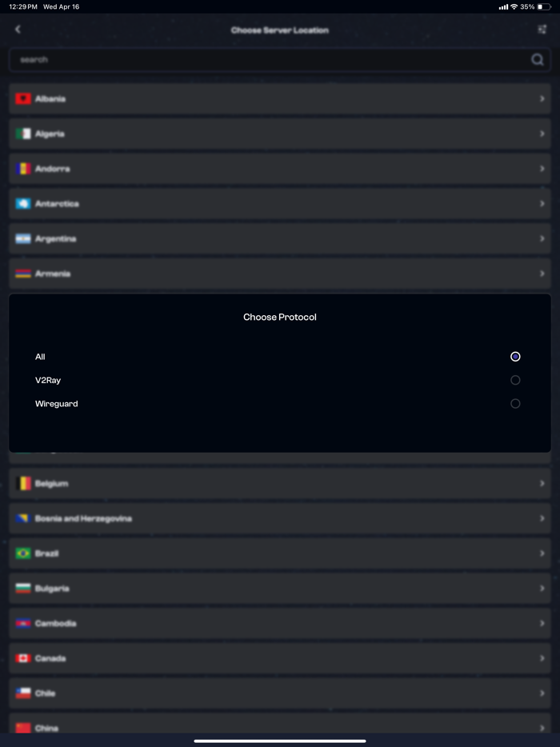
Task: Select the All protocol radio button
Action: pyautogui.click(x=515, y=357)
